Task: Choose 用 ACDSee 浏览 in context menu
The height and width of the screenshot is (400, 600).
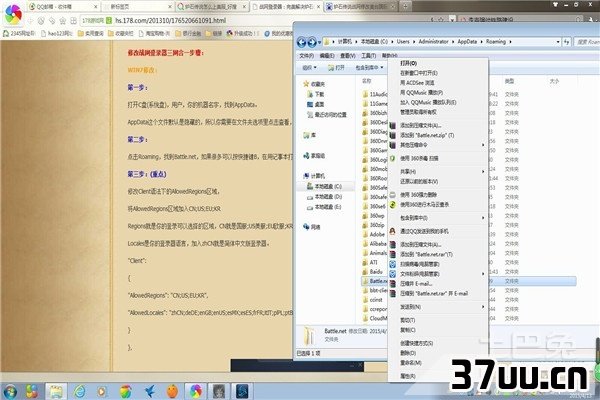Action: pyautogui.click(x=417, y=83)
